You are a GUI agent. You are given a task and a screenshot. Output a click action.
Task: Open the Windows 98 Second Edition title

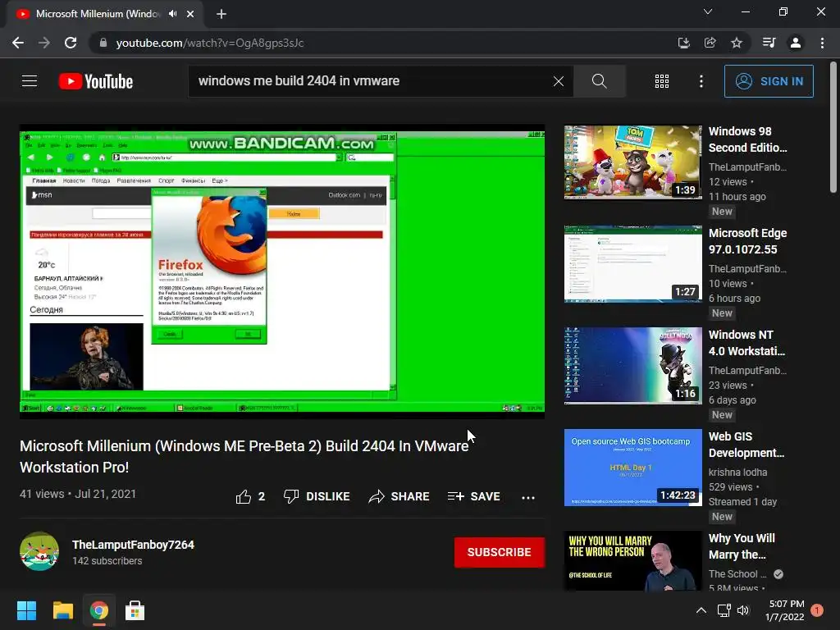[x=748, y=139]
